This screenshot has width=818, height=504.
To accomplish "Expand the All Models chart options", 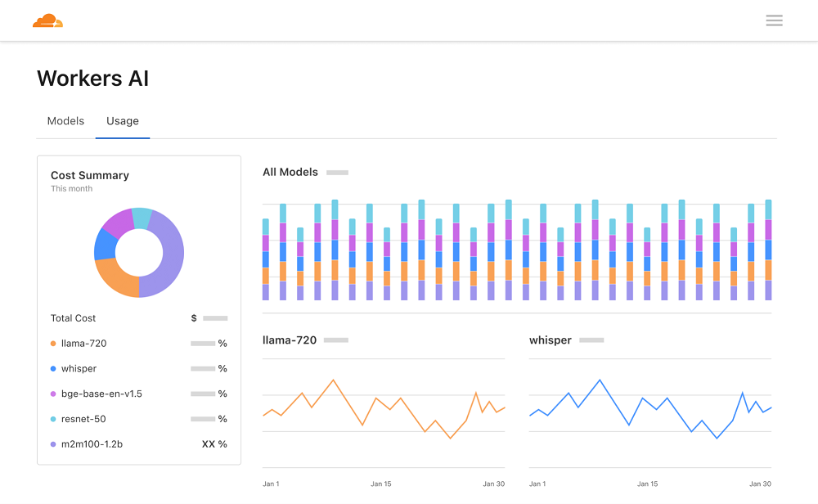I will pyautogui.click(x=337, y=172).
